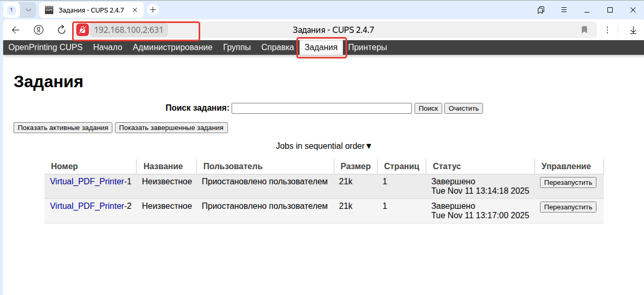Viewport: 644px width, 295px height.
Task: Open the Администрирование menu item
Action: pos(172,48)
